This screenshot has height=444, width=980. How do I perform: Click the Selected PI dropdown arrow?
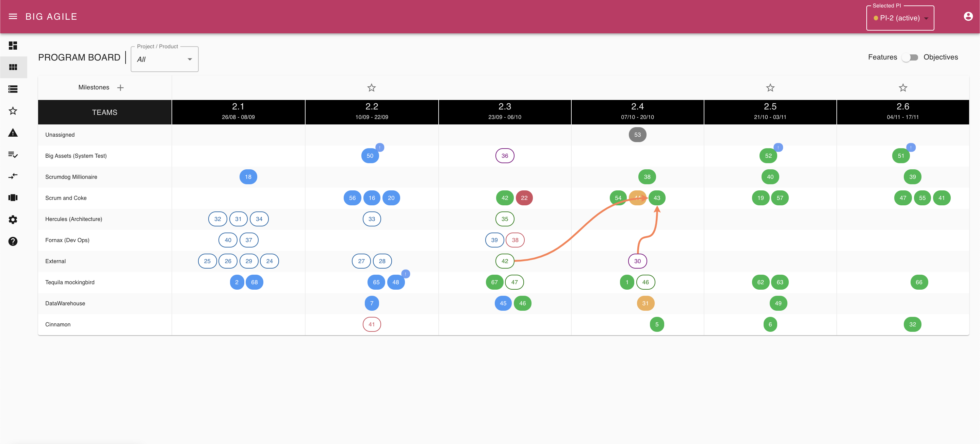[926, 18]
